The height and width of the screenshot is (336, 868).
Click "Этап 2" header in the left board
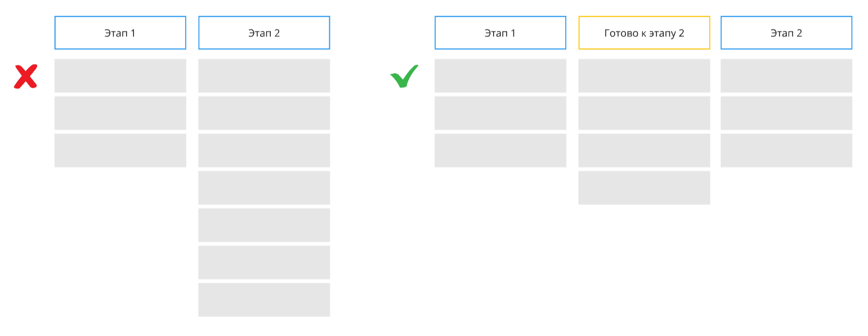click(x=264, y=33)
